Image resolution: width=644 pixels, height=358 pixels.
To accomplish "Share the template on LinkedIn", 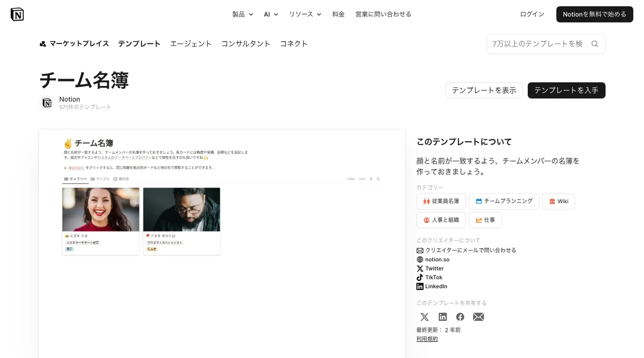I will pos(443,317).
